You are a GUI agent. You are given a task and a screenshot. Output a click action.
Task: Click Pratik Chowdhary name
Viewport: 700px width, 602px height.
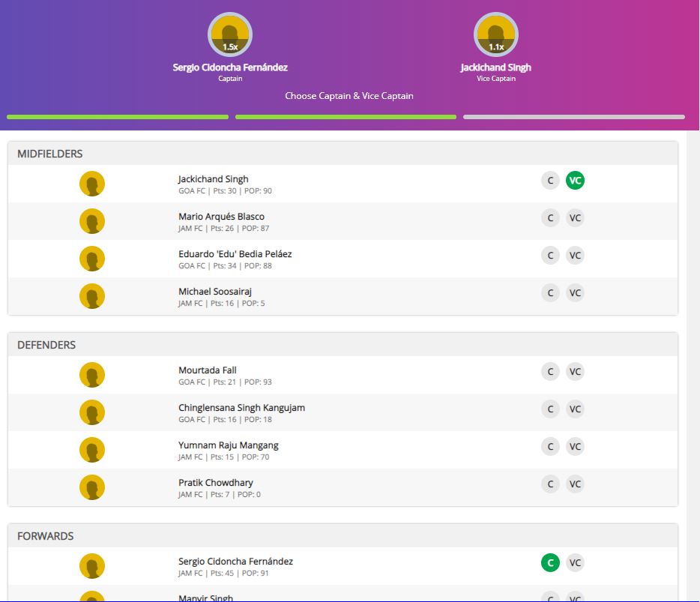click(x=216, y=483)
